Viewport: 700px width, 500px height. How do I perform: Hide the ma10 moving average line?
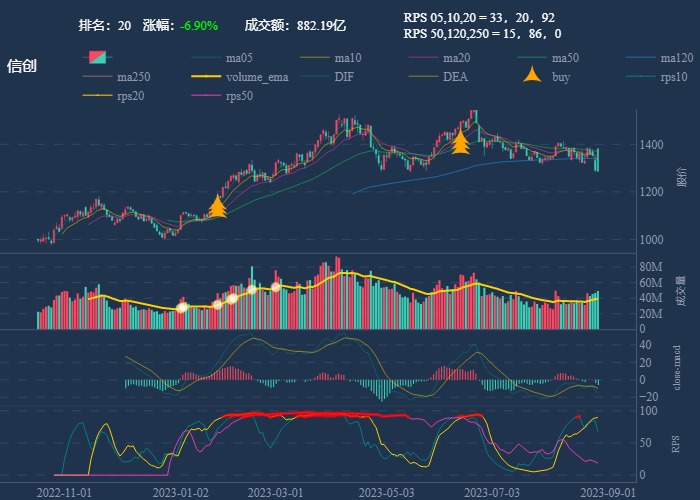pyautogui.click(x=347, y=58)
